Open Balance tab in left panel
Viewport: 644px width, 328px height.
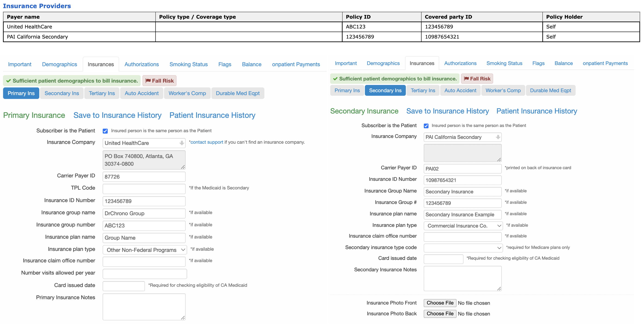click(x=252, y=64)
